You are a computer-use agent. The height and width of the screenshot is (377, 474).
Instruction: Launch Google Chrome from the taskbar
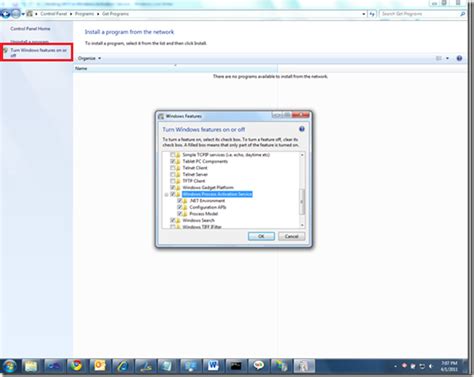pyautogui.click(x=77, y=366)
